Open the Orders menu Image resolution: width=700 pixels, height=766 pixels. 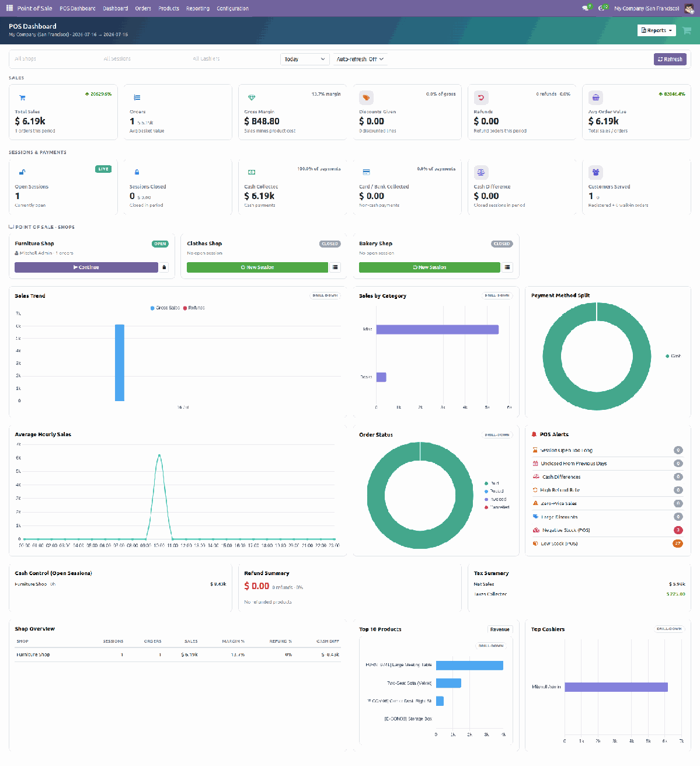(143, 8)
